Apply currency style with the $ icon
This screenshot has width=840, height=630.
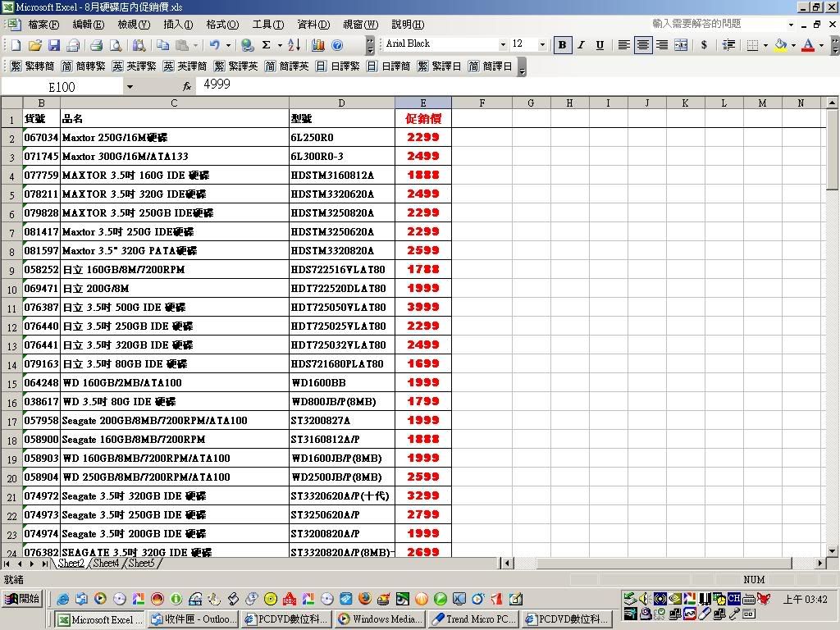click(x=704, y=45)
